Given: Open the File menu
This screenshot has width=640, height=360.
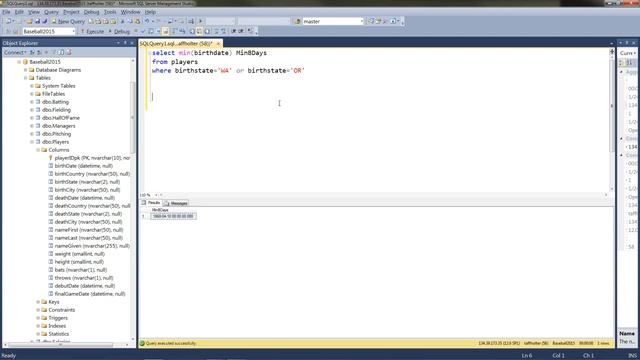Looking at the screenshot, I should point(6,12).
